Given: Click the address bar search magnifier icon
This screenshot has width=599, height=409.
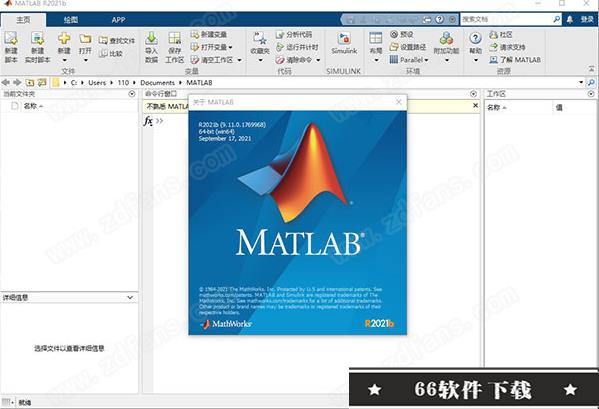Looking at the screenshot, I should 591,82.
